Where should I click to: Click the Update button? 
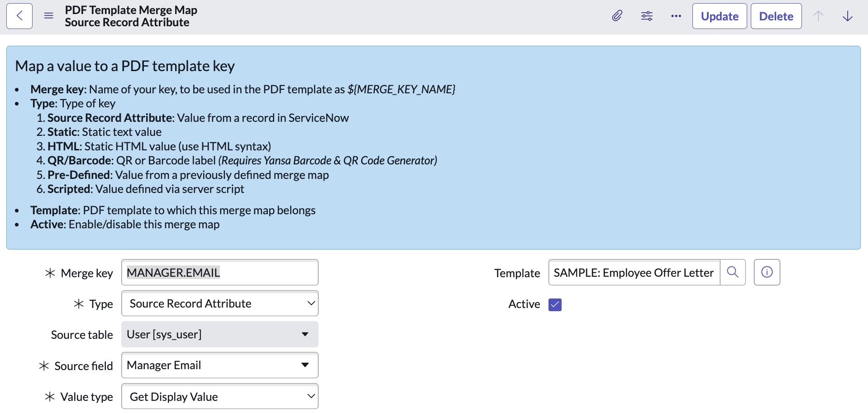[719, 16]
